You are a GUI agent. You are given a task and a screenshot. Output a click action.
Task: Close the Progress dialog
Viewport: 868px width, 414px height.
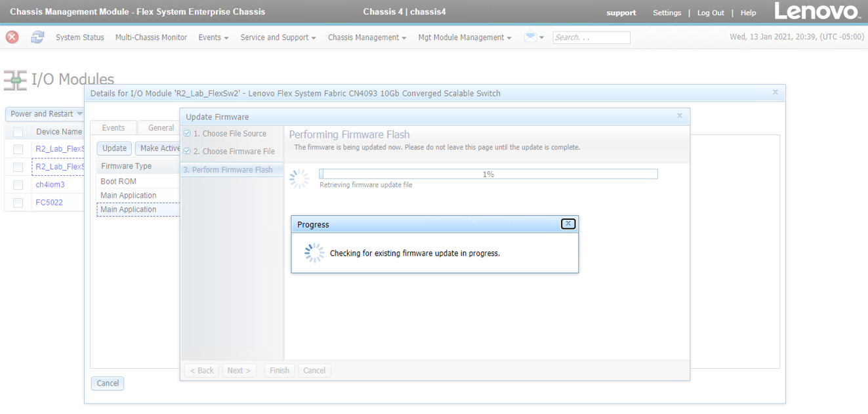pos(568,224)
